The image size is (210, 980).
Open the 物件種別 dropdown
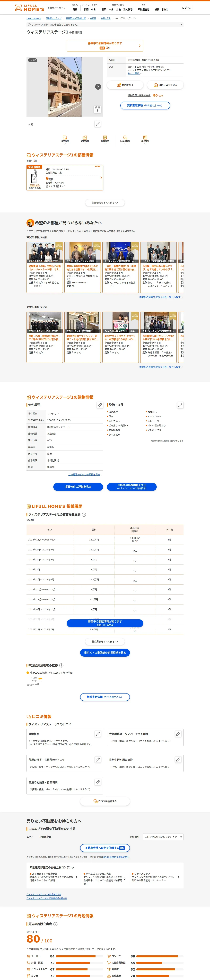point(163,837)
